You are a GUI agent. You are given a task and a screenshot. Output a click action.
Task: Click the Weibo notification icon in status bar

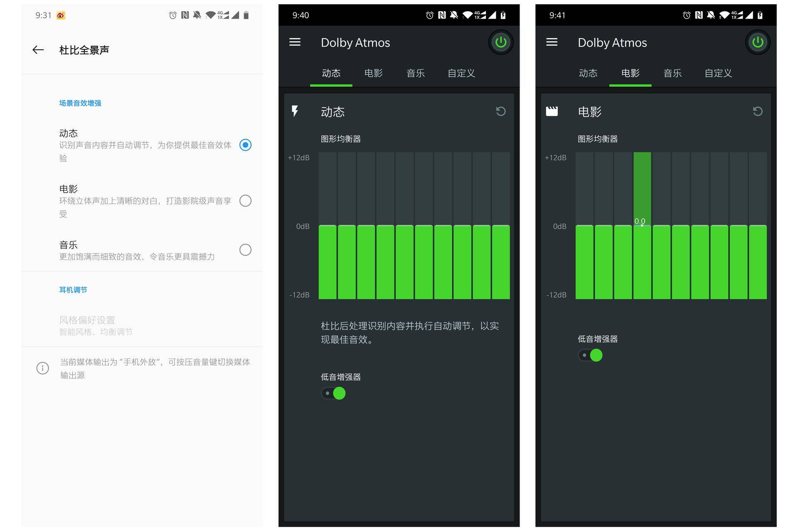coord(61,15)
